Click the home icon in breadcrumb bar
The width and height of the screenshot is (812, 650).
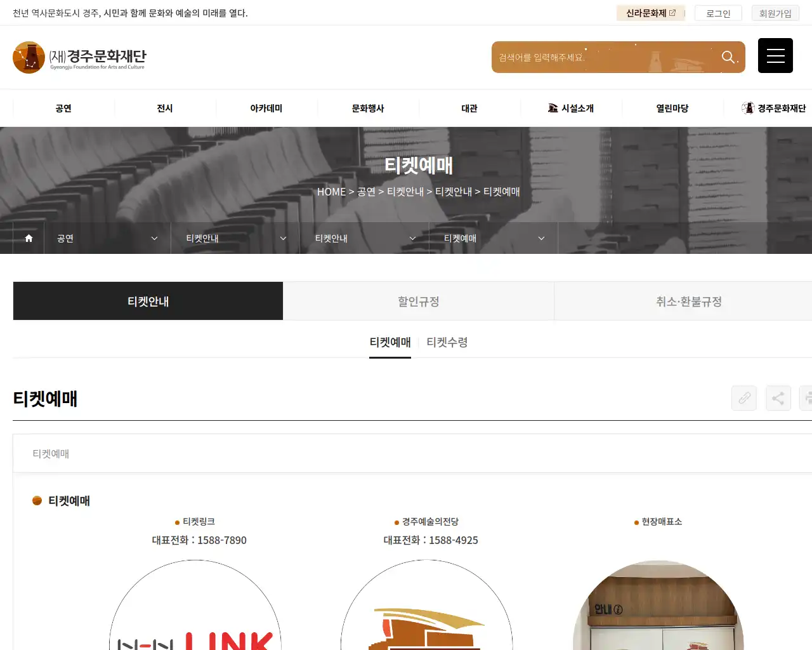coord(29,238)
